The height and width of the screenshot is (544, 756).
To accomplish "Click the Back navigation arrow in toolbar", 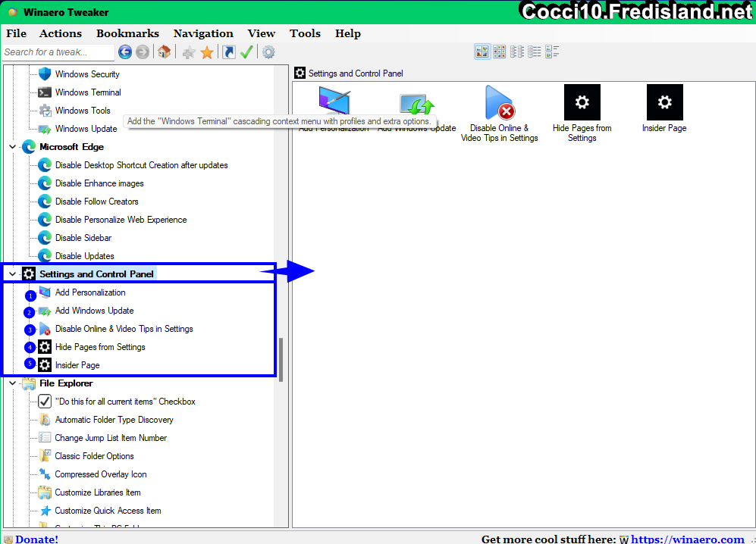I will click(x=125, y=52).
